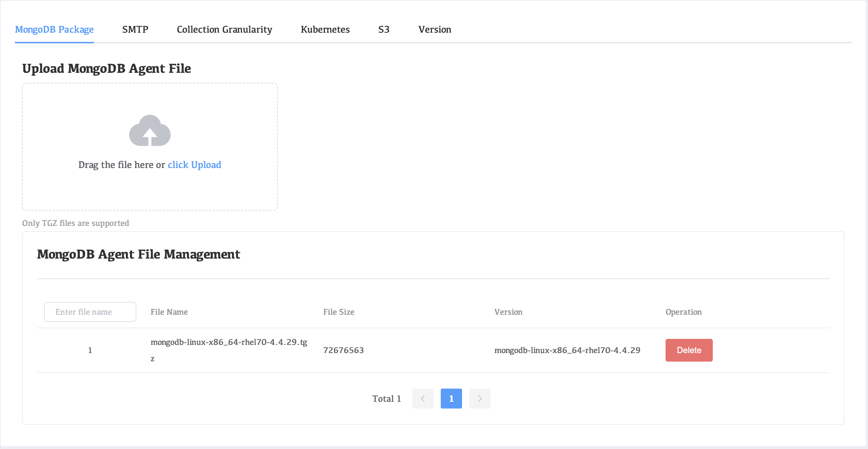Delete the mongodb-linux-x86_64-rhel70 agent file
The height and width of the screenshot is (449, 868).
pos(689,350)
